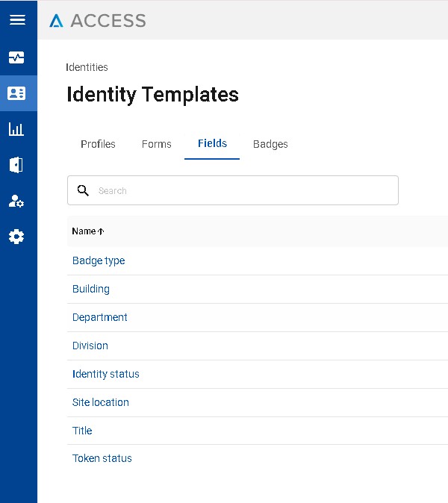
Task: Open the activity monitor sidebar icon
Action: click(16, 57)
